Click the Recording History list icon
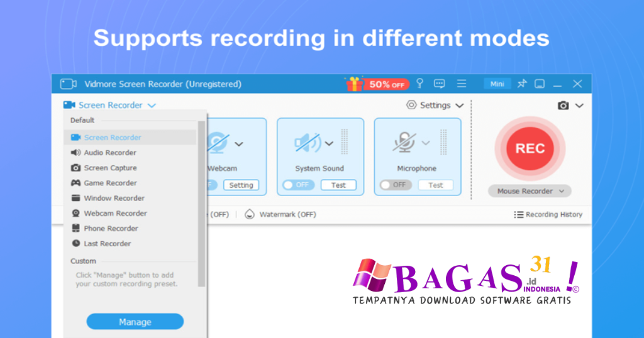 (518, 214)
